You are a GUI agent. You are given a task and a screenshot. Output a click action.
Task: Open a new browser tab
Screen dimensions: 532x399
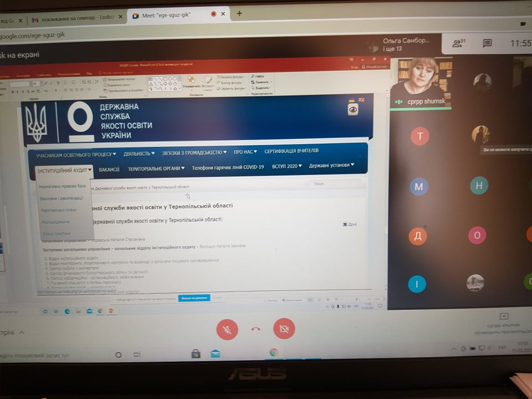click(239, 13)
